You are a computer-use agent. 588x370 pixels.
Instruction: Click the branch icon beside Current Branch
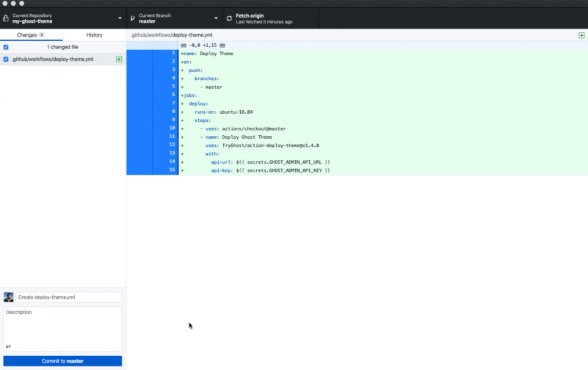pyautogui.click(x=132, y=18)
